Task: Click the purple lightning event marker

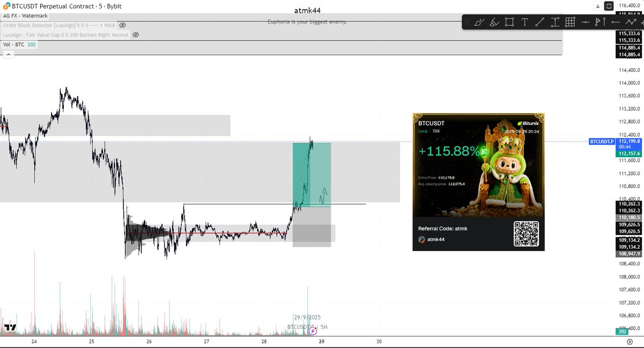Action: click(312, 331)
